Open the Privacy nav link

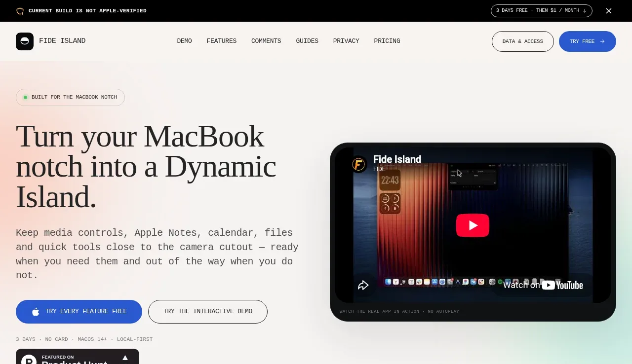click(x=346, y=41)
